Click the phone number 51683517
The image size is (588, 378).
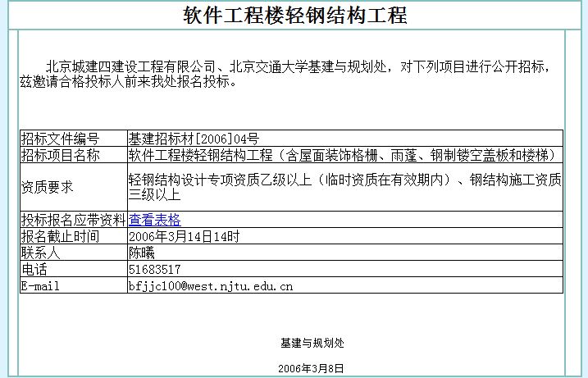click(154, 269)
